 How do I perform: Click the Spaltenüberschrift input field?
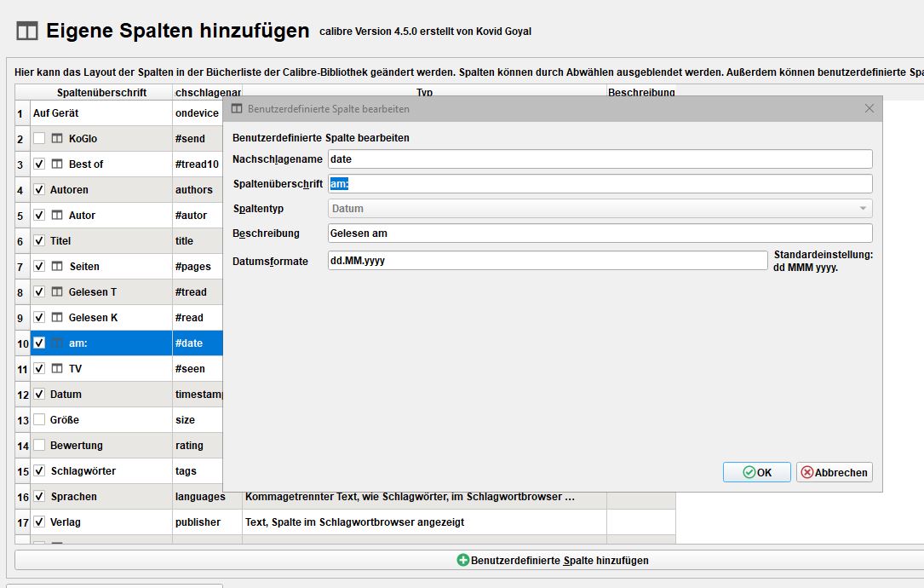click(600, 183)
